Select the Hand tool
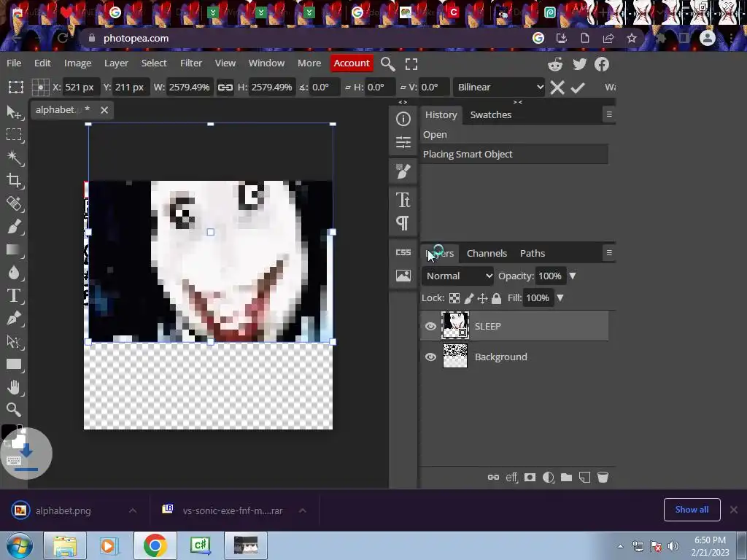The height and width of the screenshot is (560, 747). coord(14,387)
